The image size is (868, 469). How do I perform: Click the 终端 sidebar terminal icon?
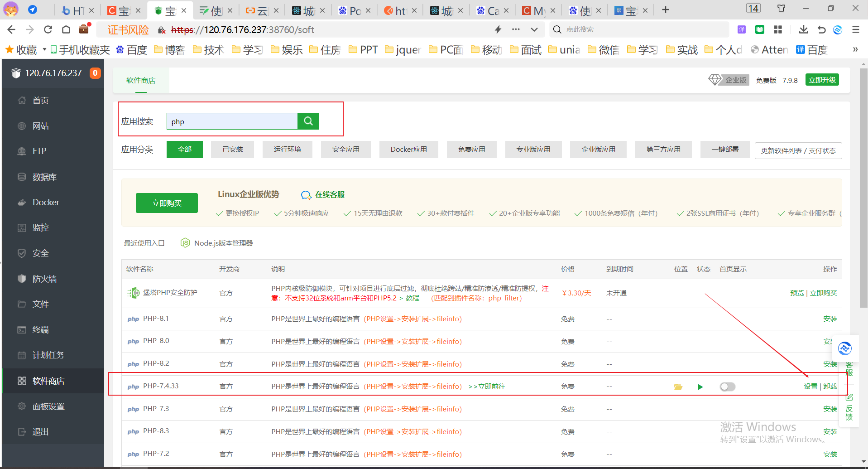[x=22, y=329]
